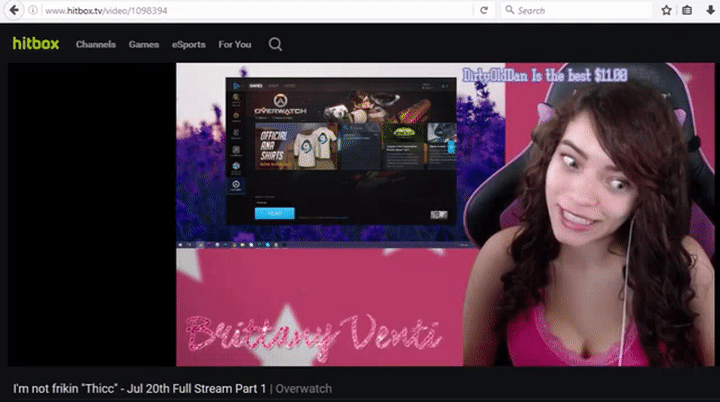720x402 pixels.
Task: Open the downloads arrow icon
Action: pyautogui.click(x=709, y=10)
